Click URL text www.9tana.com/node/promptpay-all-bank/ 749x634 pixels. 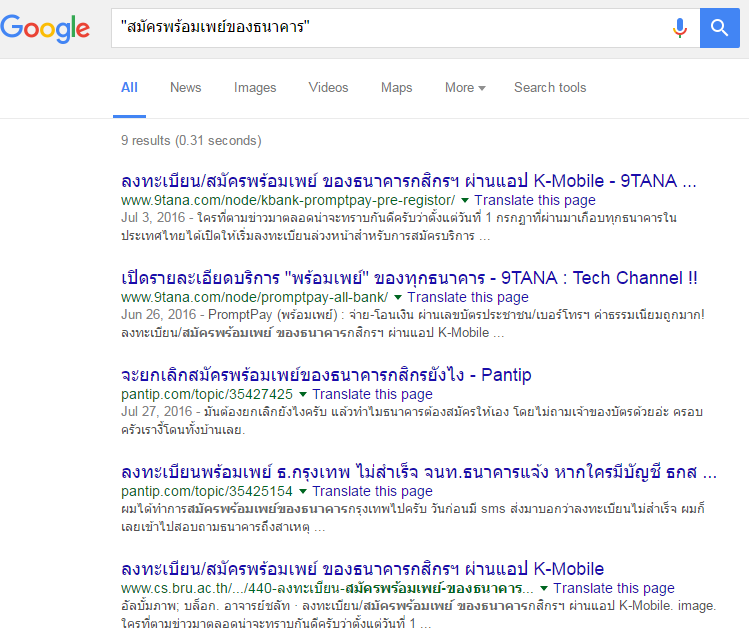(x=255, y=297)
